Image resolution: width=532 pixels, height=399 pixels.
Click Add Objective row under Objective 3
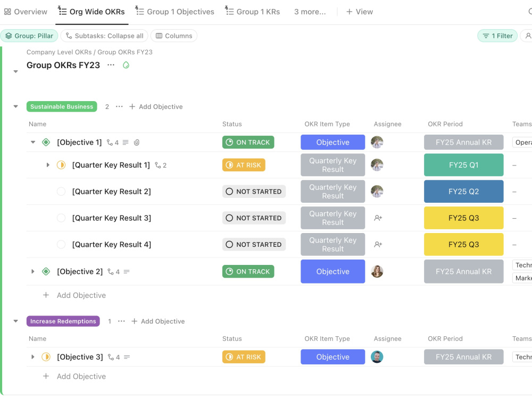(74, 376)
